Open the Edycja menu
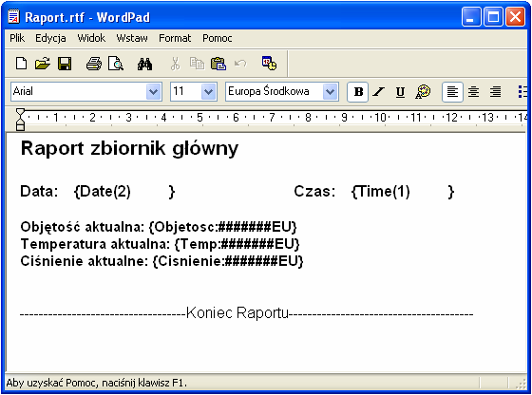The image size is (532, 395). tap(50, 38)
